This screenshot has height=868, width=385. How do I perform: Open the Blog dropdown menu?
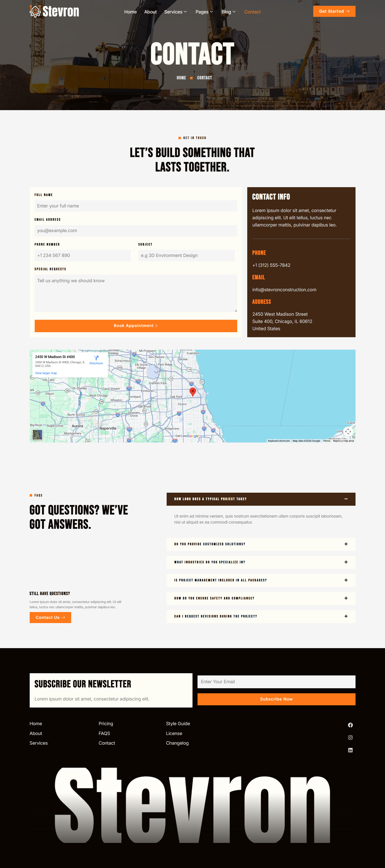click(x=228, y=12)
